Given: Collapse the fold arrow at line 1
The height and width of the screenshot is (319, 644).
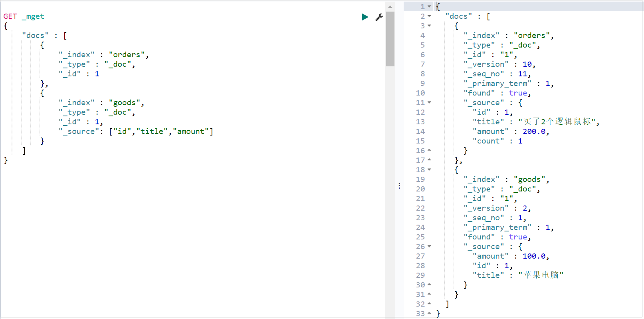Looking at the screenshot, I should [x=429, y=6].
